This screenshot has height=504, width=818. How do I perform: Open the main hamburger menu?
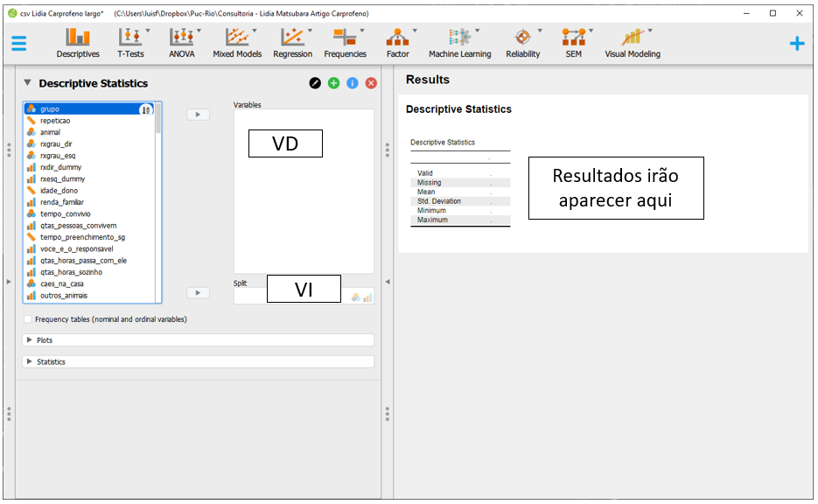(x=19, y=43)
